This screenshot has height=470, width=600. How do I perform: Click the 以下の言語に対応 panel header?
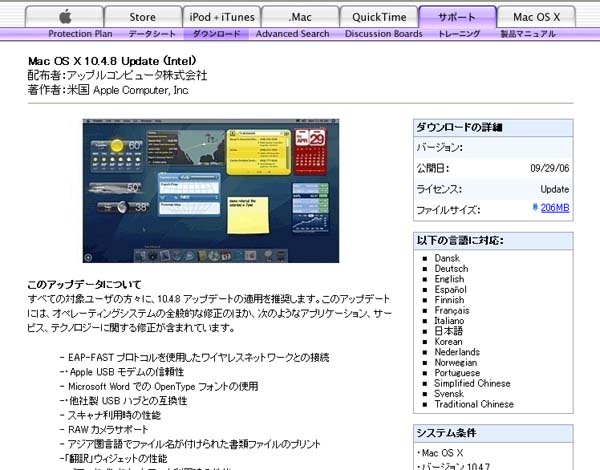493,241
